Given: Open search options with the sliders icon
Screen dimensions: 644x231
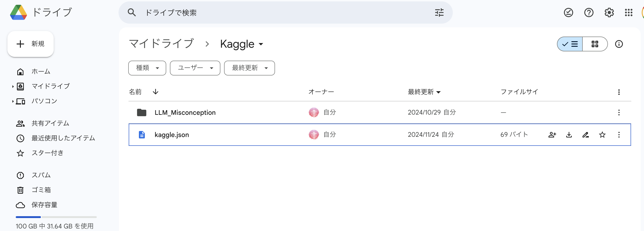Looking at the screenshot, I should tap(439, 12).
